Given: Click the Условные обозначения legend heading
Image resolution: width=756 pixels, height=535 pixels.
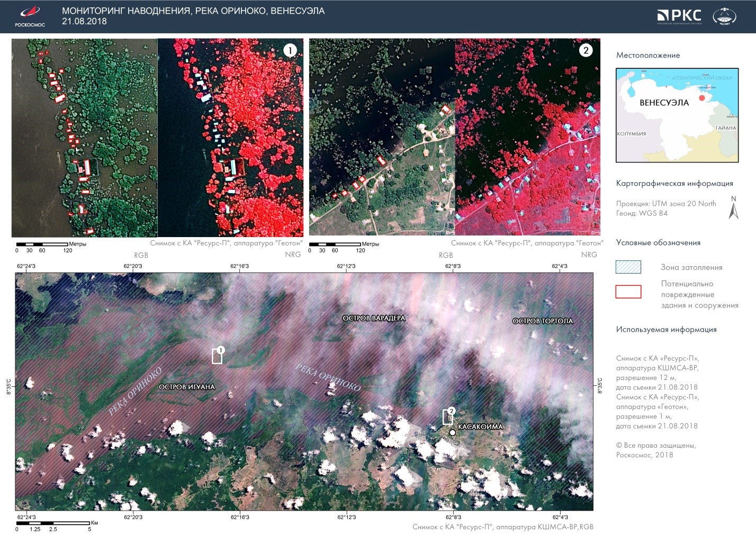Looking at the screenshot, I should click(658, 242).
